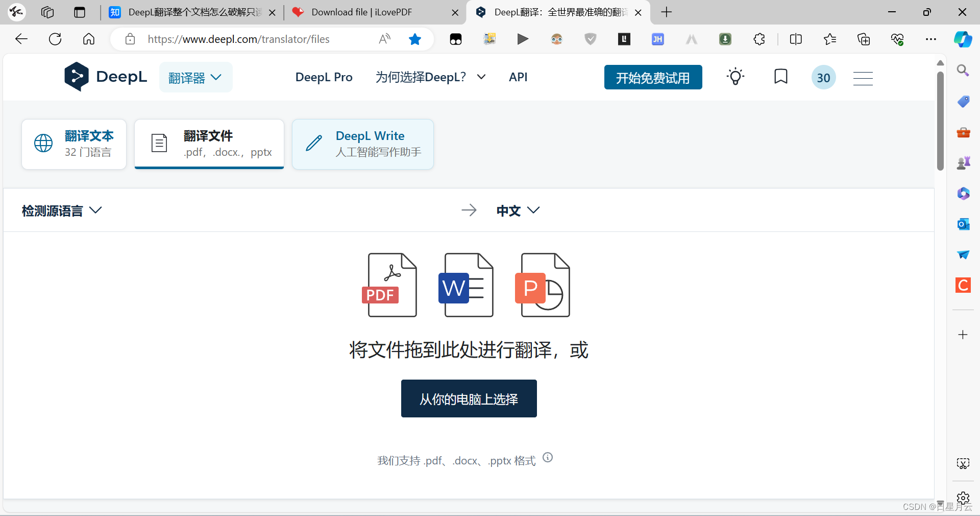The height and width of the screenshot is (516, 980).
Task: Click the play arrow extension icon
Action: [x=523, y=39]
